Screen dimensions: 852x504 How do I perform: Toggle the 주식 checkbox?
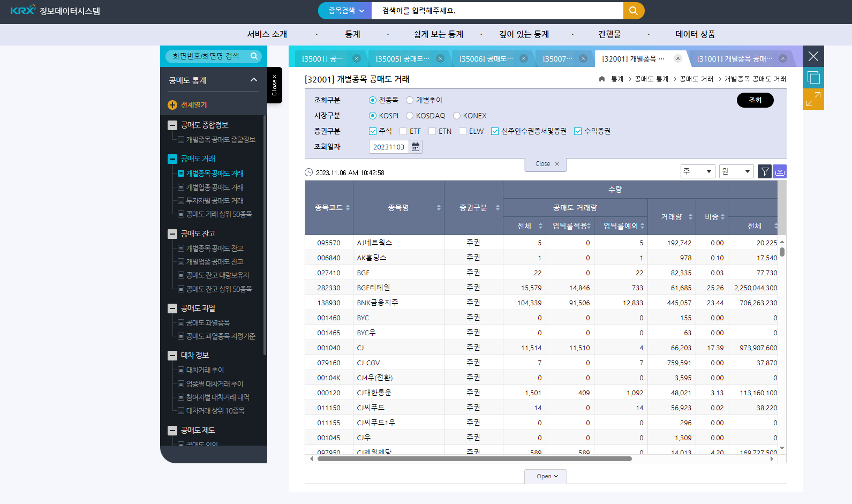tap(373, 131)
